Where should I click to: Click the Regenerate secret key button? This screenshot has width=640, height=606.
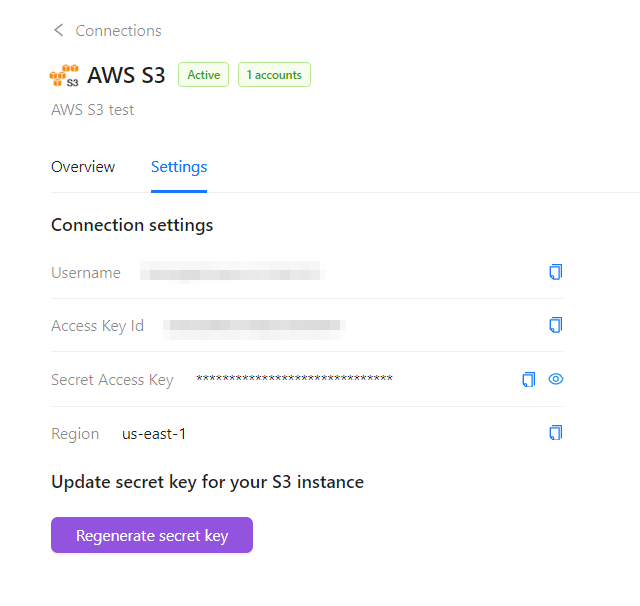[x=152, y=535]
